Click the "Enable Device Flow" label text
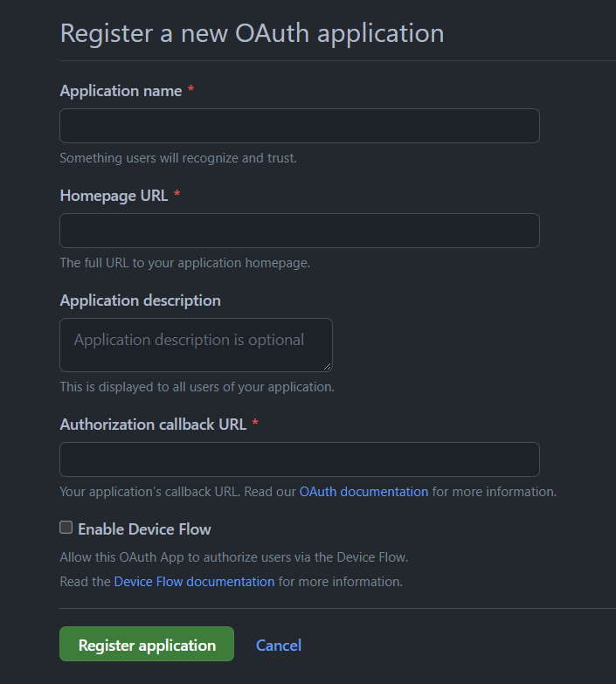Image resolution: width=616 pixels, height=684 pixels. (144, 529)
